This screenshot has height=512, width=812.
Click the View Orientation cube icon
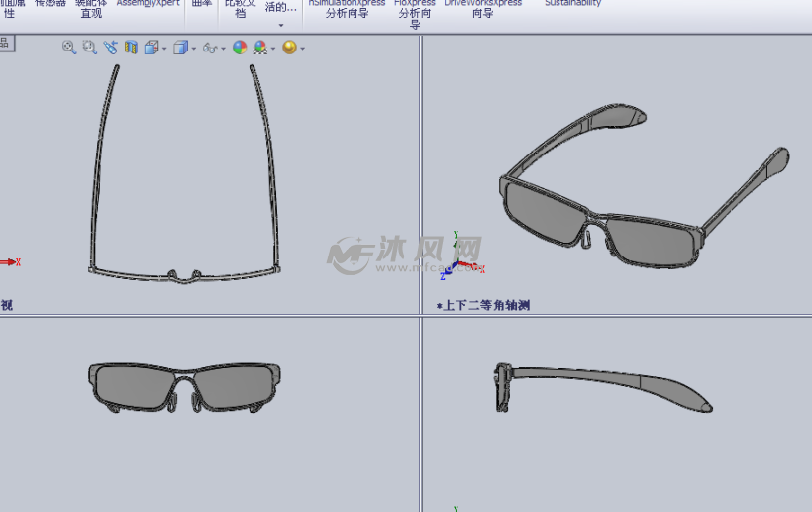pyautogui.click(x=151, y=48)
